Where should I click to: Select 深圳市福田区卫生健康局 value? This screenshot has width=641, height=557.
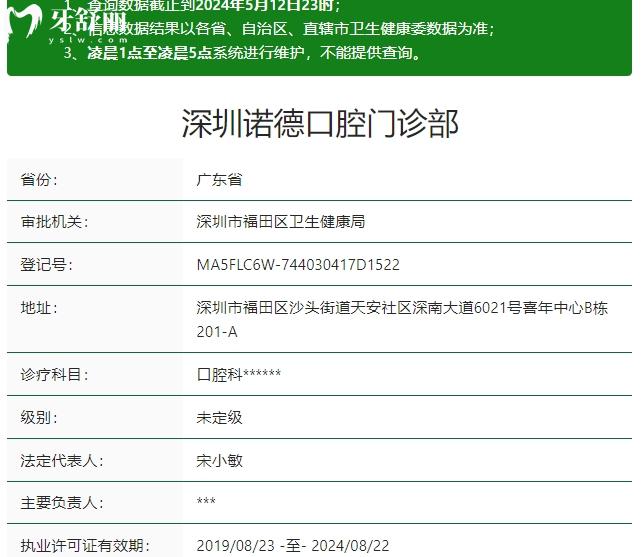[x=280, y=222]
